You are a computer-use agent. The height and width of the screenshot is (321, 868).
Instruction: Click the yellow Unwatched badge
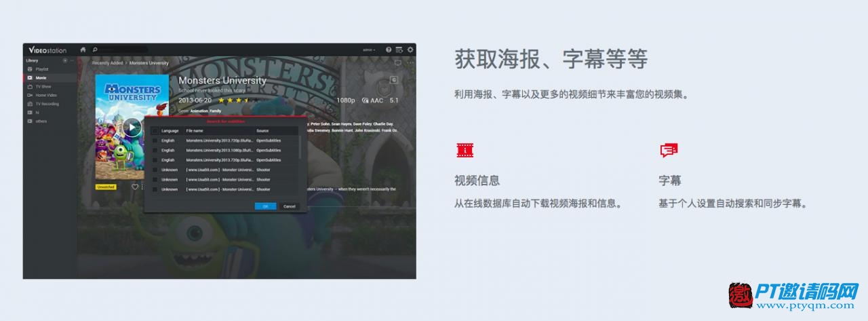tap(106, 187)
